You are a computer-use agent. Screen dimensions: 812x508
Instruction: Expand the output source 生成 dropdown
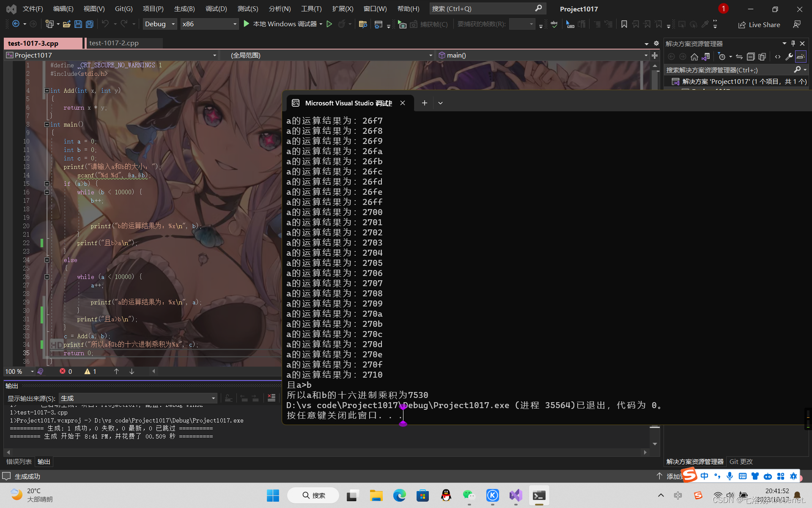213,398
